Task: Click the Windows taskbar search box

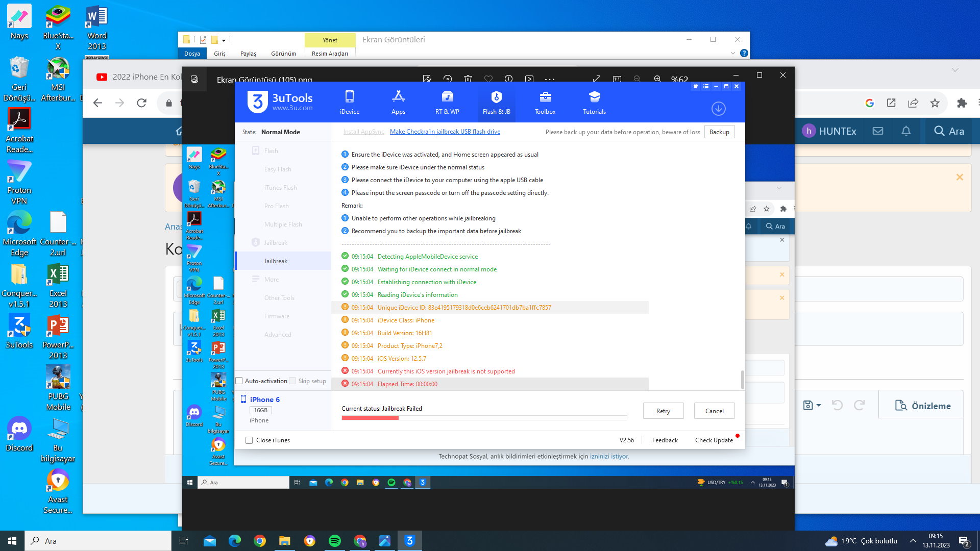Action: coord(98,541)
